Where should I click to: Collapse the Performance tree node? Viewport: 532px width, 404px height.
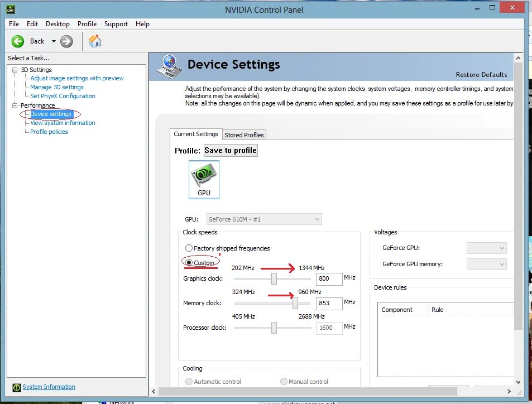tap(15, 105)
